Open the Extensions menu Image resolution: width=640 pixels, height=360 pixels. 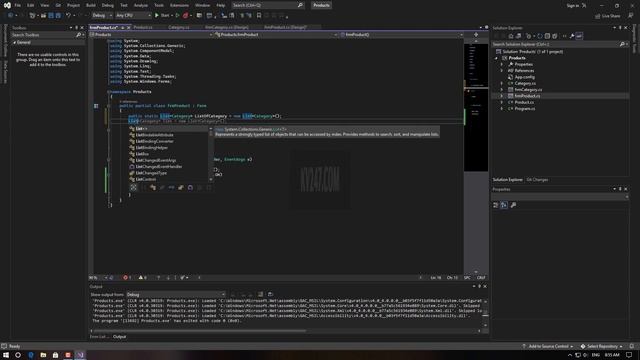pyautogui.click(x=179, y=5)
